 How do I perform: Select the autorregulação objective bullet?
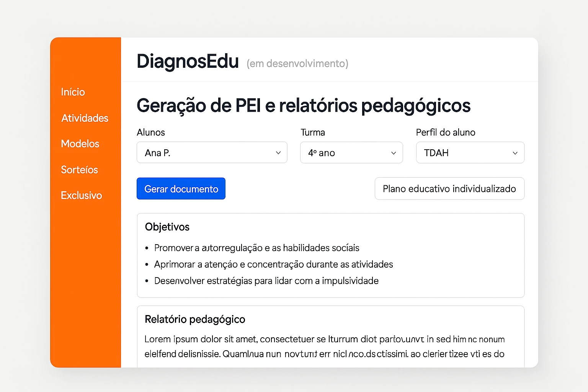coord(256,248)
